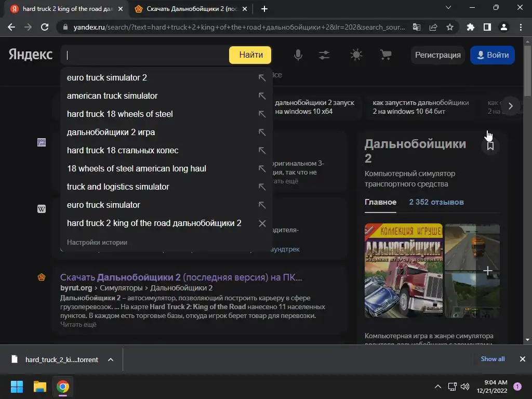This screenshot has width=532, height=399.
Task: Open Chrome profile avatar icon
Action: click(x=504, y=27)
